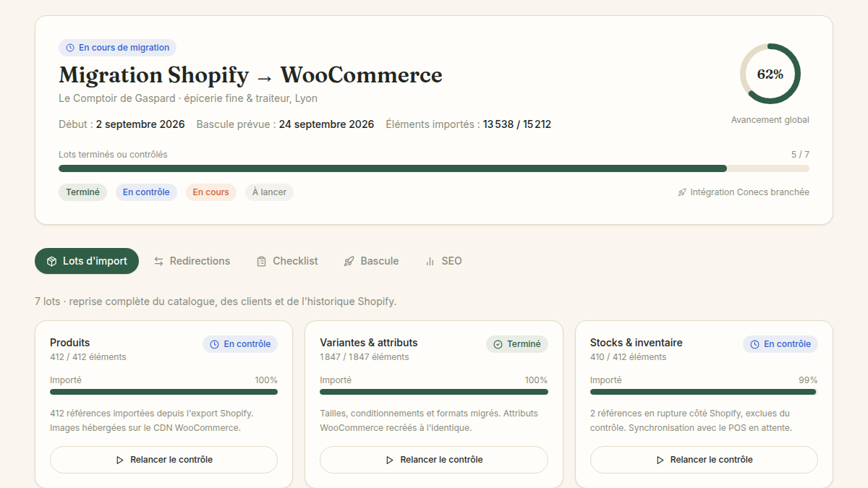Click the start date 2 septembre 2026
This screenshot has width=868, height=488.
click(140, 124)
